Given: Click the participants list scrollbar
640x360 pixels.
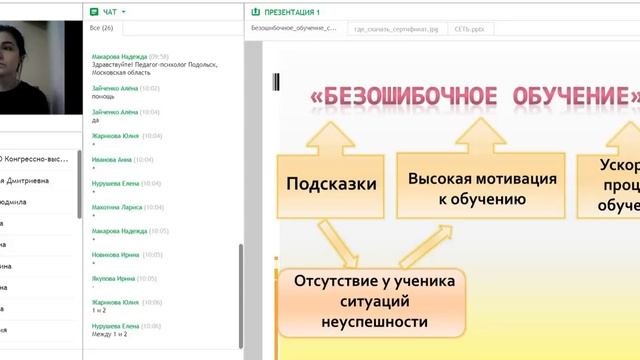Looking at the screenshot, I should tap(79, 184).
